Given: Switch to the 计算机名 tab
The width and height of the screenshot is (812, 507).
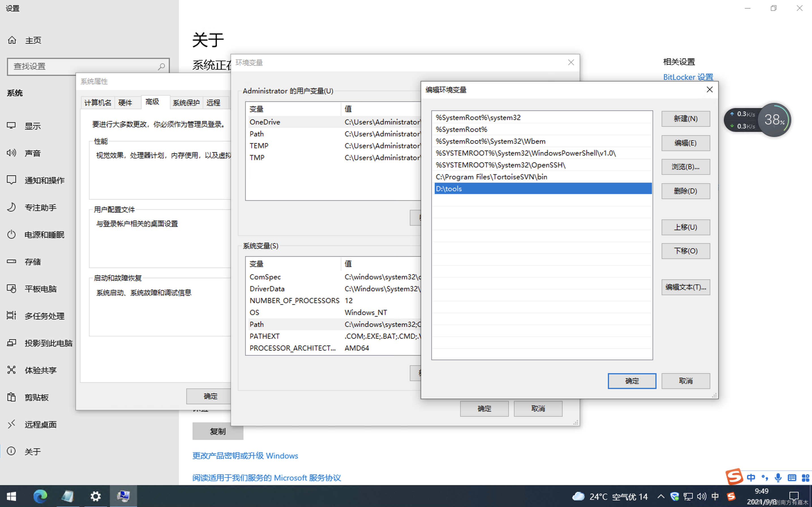Looking at the screenshot, I should click(97, 103).
